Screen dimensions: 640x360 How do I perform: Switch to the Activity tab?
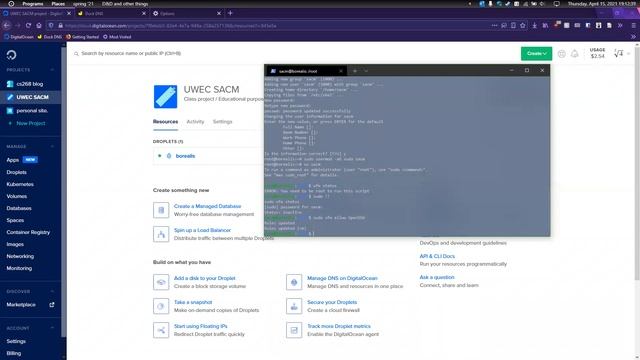[x=195, y=122]
